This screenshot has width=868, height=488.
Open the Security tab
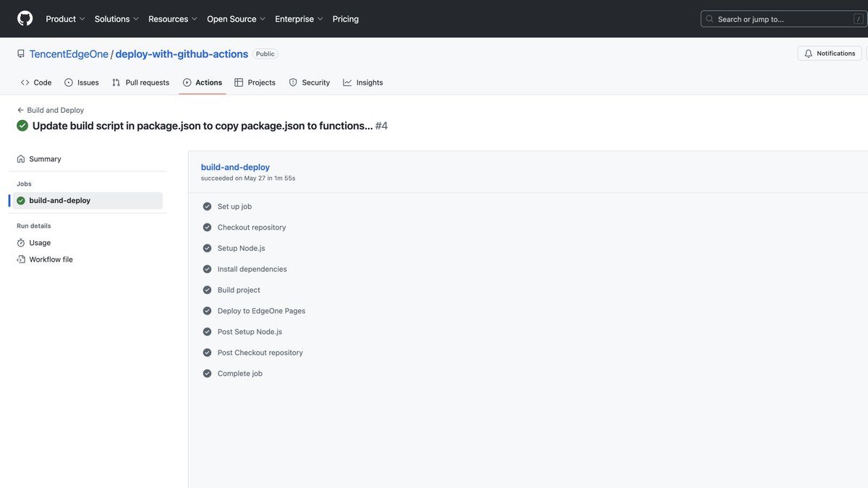point(309,82)
